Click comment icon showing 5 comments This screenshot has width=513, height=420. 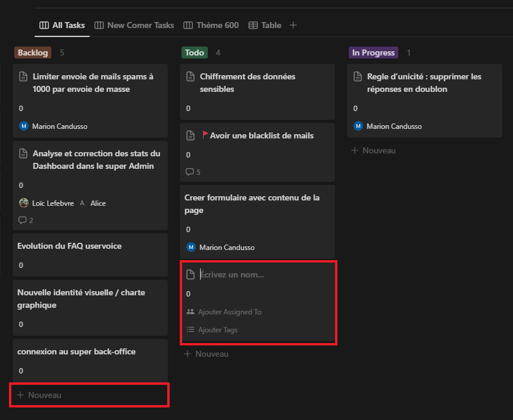coord(190,172)
